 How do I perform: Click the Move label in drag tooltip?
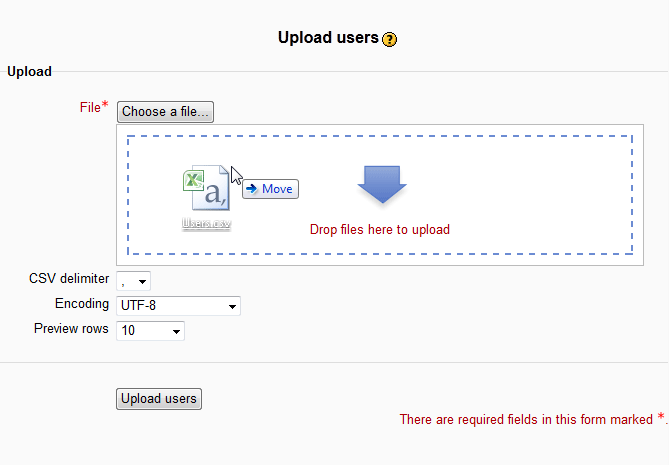point(277,189)
